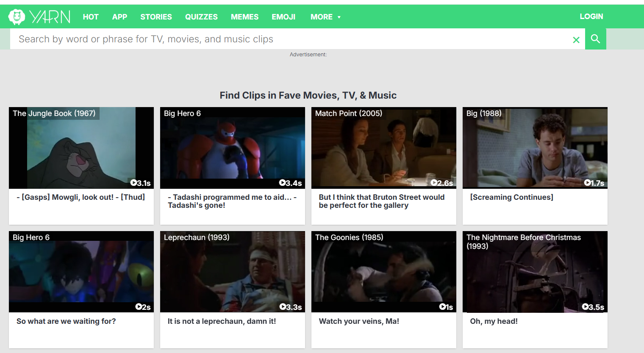The image size is (644, 353).
Task: Click the 1.7s play badge on Big clip
Action: [x=594, y=183]
